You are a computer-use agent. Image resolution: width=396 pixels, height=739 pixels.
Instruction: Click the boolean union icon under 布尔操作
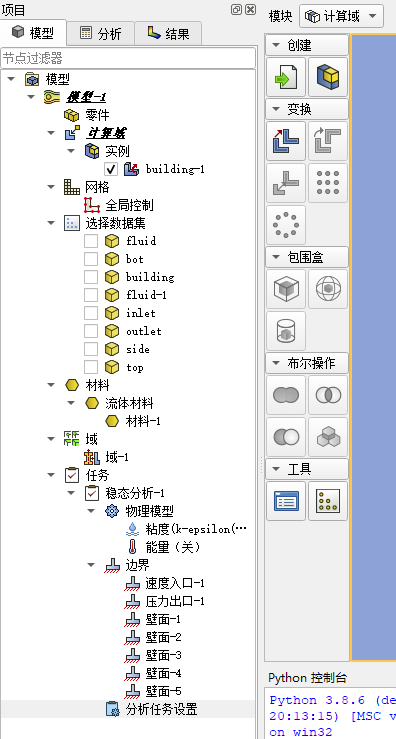point(286,394)
